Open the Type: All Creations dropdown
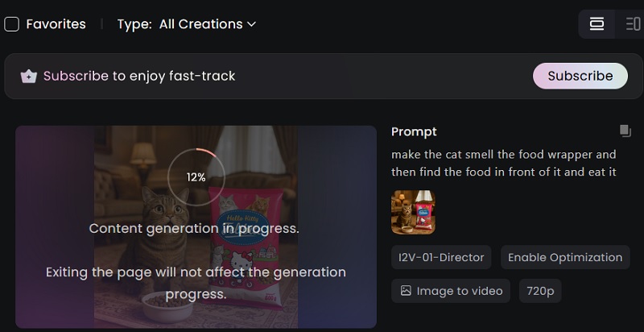 tap(187, 24)
